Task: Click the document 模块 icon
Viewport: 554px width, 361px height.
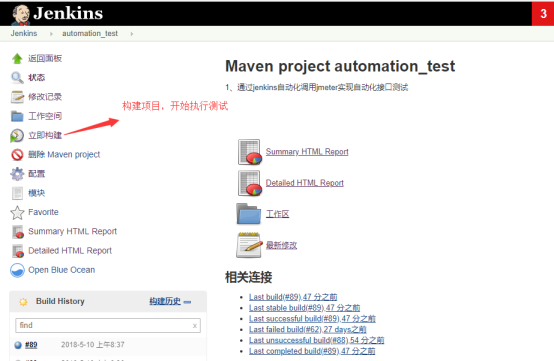Action: (x=17, y=193)
